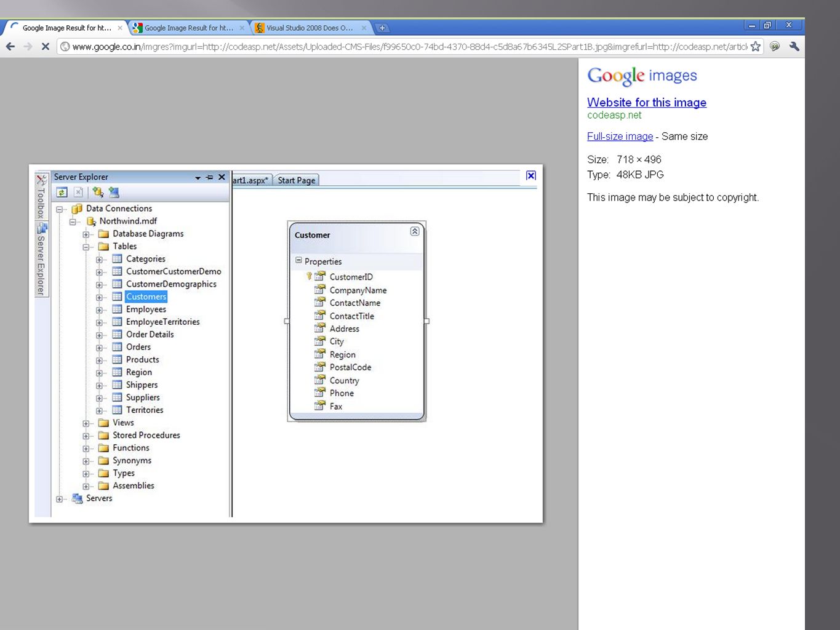
Task: Toggle auto hide pin on Server Explorer
Action: 209,177
